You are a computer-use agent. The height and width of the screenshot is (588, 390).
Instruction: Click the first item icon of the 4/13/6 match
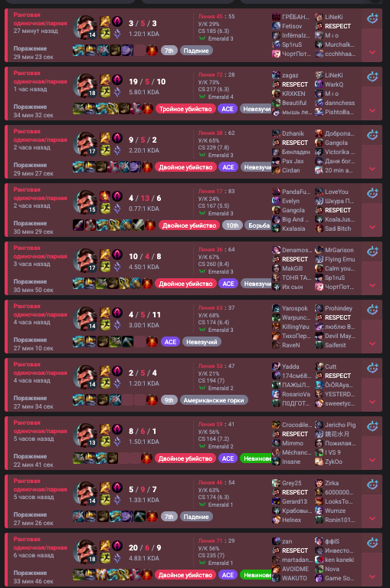click(x=78, y=225)
